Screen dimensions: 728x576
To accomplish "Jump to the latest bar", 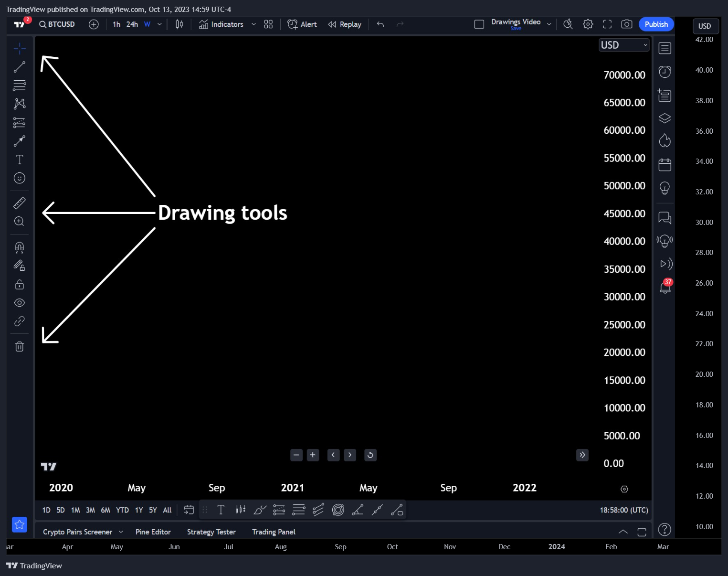I will coord(582,455).
